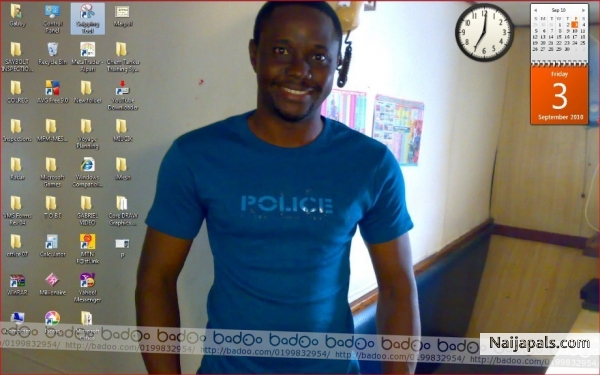Launch the Yahoo! Messenger shortcut
Screen dimensions: 600x375
pyautogui.click(x=88, y=287)
